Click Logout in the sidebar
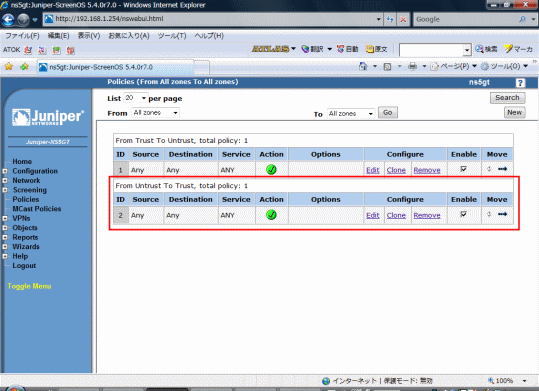The height and width of the screenshot is (391, 539). click(24, 265)
